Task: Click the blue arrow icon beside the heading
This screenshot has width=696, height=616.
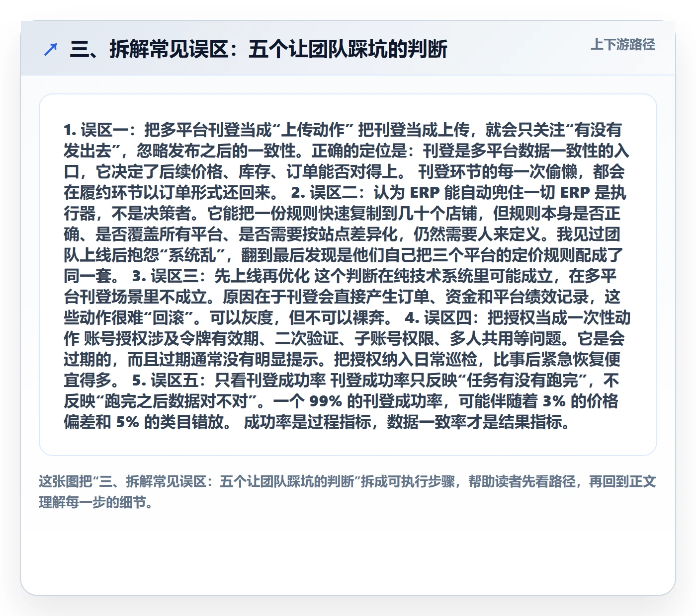Action: [x=51, y=49]
